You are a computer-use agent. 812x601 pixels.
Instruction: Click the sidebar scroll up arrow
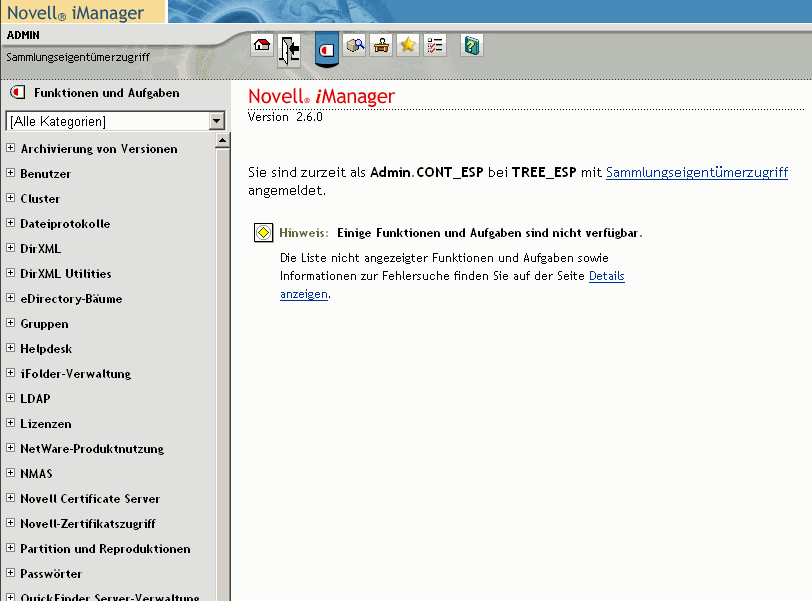(x=222, y=140)
